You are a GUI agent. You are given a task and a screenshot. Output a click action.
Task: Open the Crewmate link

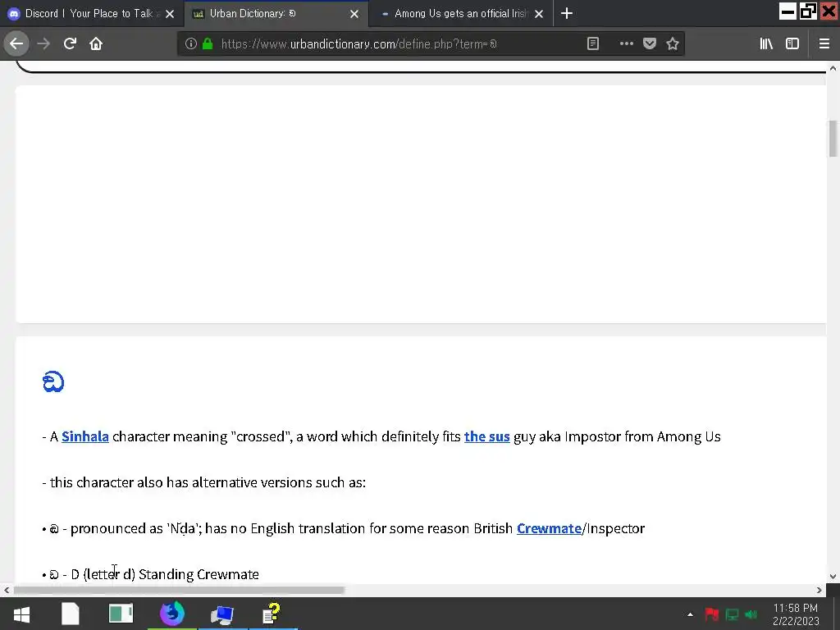coord(549,529)
